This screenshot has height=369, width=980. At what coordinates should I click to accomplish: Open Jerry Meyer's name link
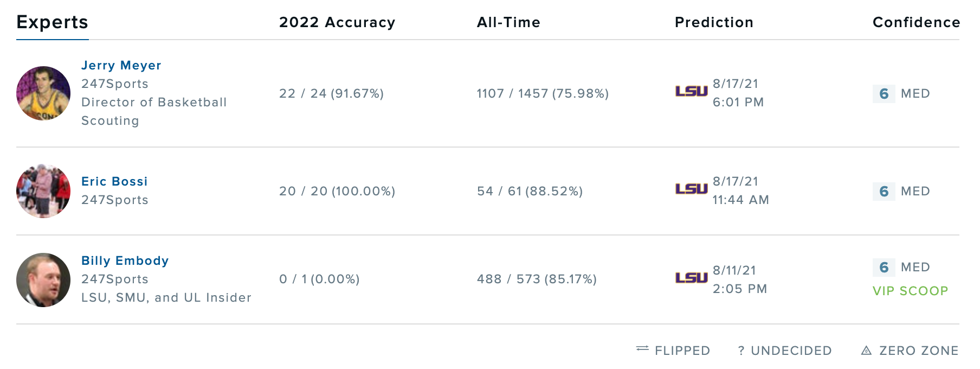click(x=121, y=65)
